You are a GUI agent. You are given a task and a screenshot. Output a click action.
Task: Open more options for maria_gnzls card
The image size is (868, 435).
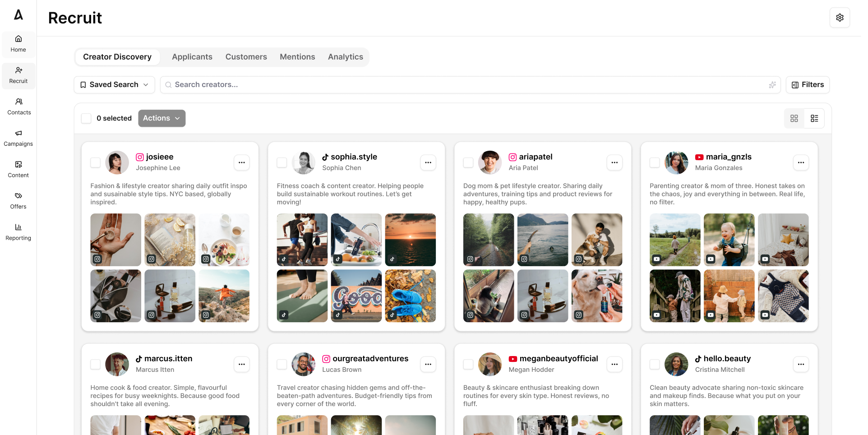(x=801, y=162)
